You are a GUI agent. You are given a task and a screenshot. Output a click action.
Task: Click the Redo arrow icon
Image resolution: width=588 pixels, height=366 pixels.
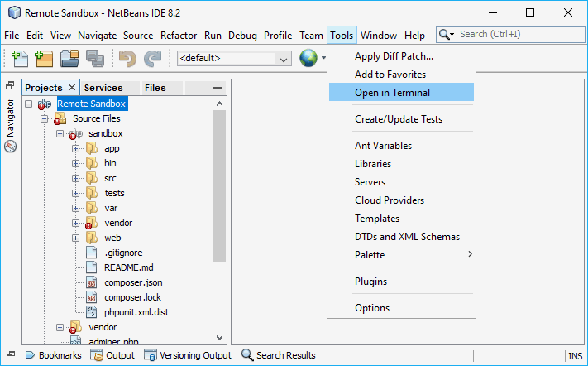pyautogui.click(x=152, y=59)
